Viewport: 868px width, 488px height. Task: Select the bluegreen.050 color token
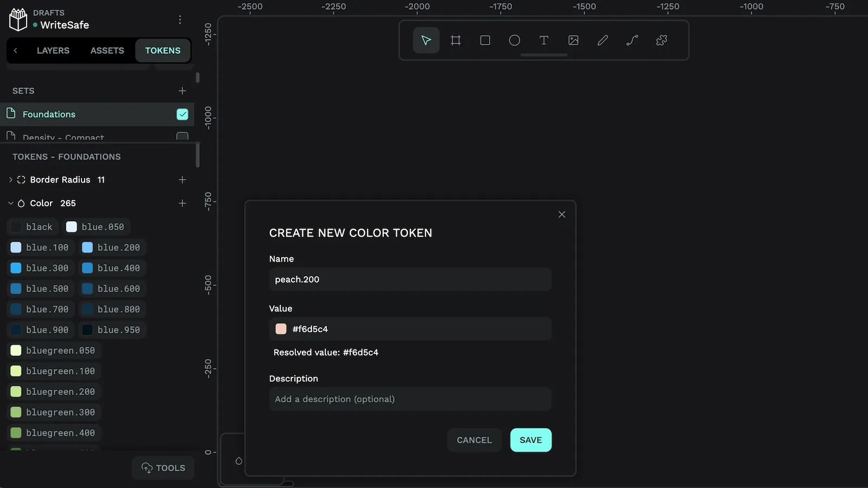click(54, 351)
